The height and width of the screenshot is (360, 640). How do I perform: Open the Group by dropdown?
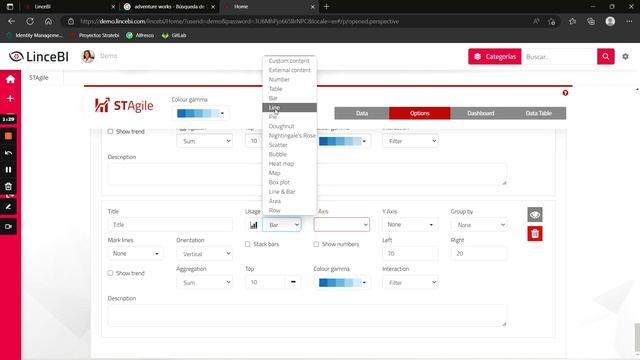point(479,225)
